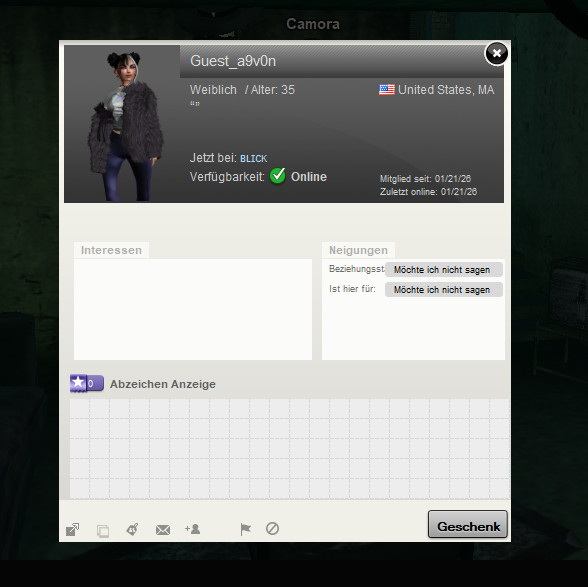This screenshot has height=587, width=588.
Task: Click inside the empty Interessen text area
Action: click(193, 309)
